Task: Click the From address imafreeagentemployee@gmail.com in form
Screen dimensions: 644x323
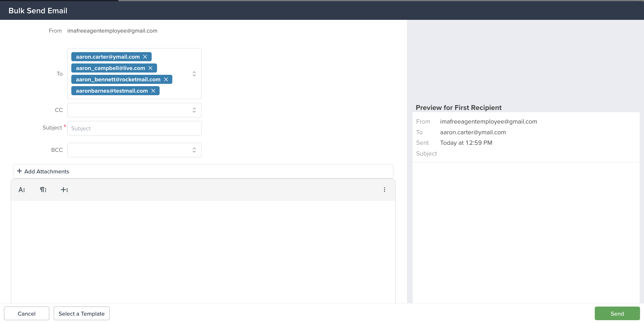Action: click(x=112, y=31)
